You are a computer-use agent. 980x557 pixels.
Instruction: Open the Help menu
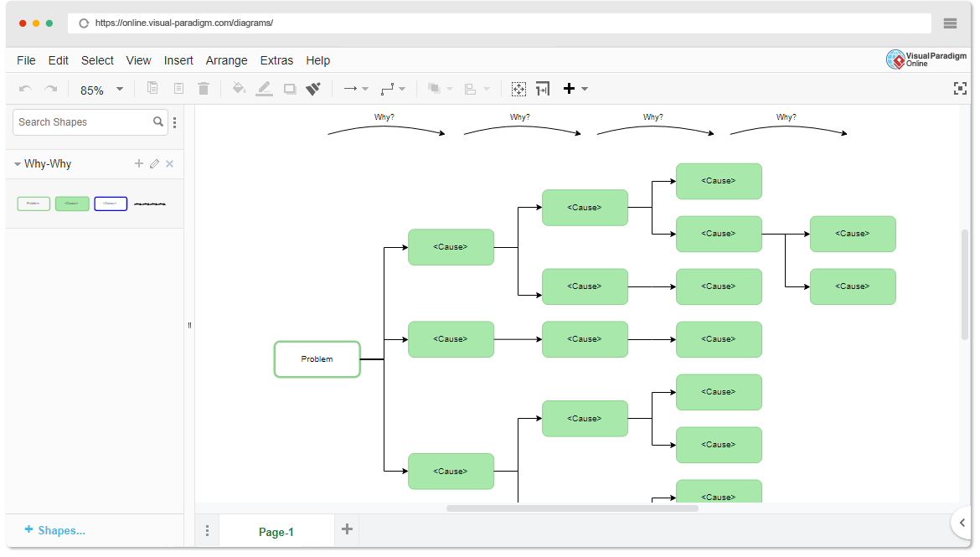pyautogui.click(x=318, y=60)
